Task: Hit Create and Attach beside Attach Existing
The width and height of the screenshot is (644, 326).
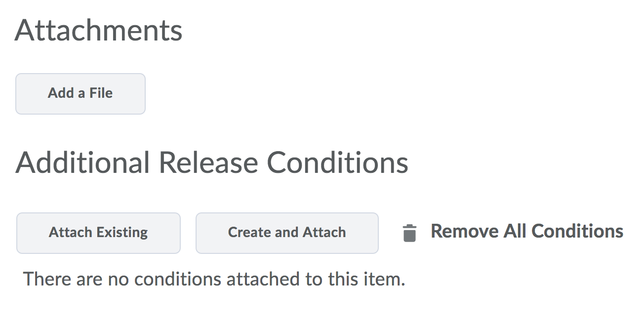Action: pyautogui.click(x=287, y=233)
